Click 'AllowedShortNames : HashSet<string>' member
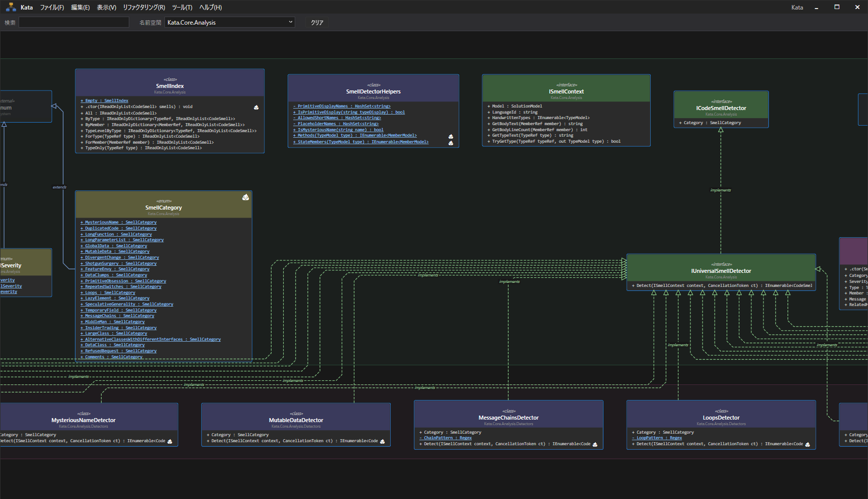The image size is (868, 499). pos(337,118)
